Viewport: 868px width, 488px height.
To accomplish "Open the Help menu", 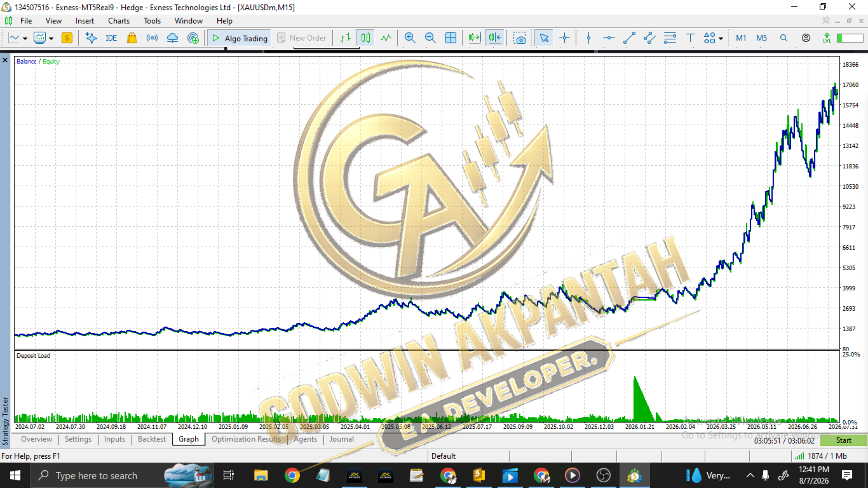I will pyautogui.click(x=224, y=21).
